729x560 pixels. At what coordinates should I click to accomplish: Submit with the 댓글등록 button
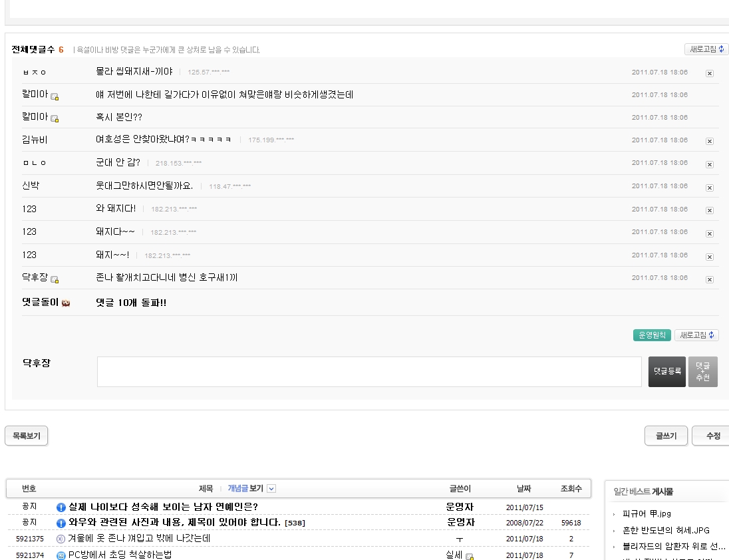point(666,371)
